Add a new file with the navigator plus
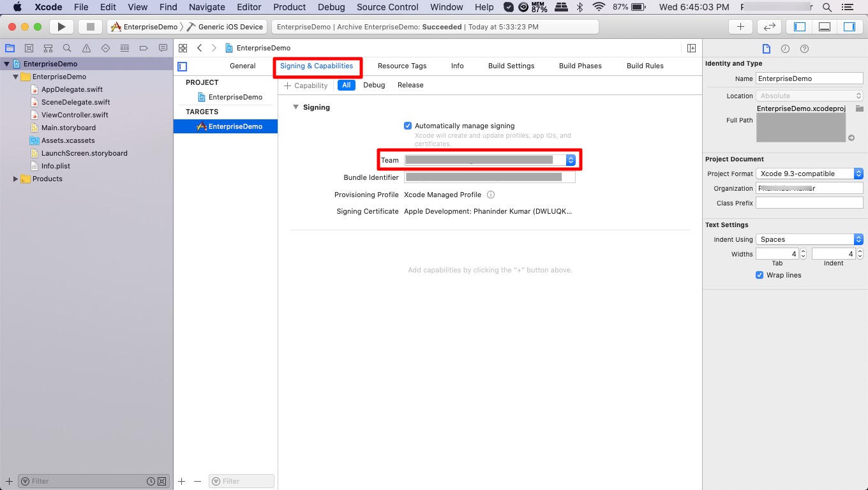This screenshot has width=868, height=490. point(9,481)
